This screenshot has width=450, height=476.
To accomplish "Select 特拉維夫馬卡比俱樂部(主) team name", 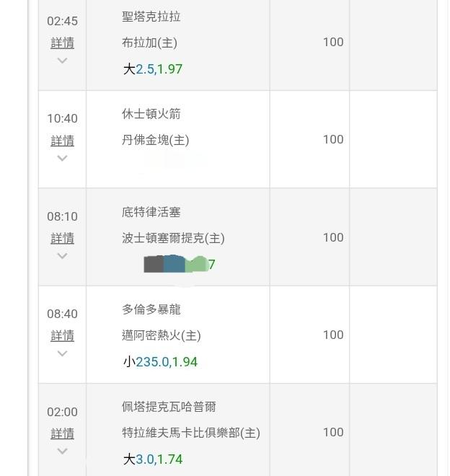I will pos(190,433).
